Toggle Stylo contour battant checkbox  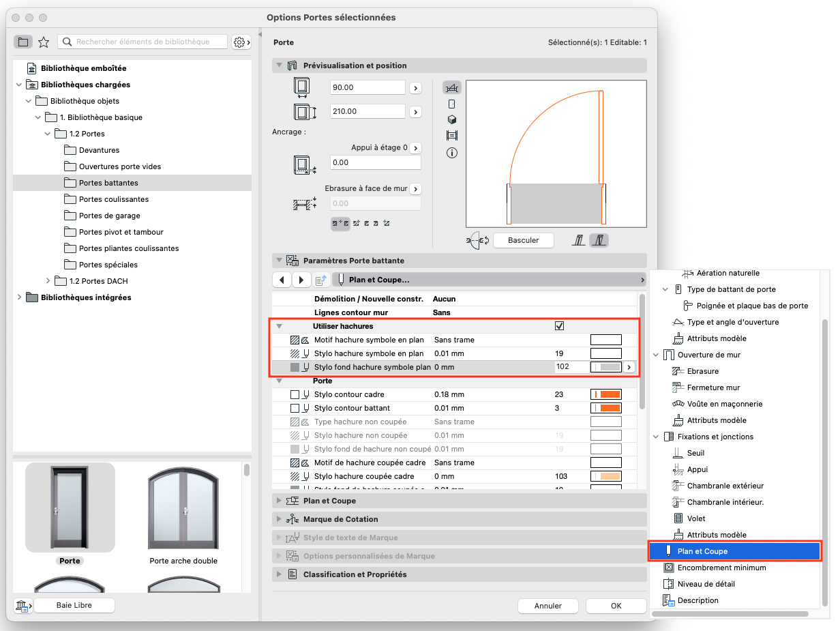295,408
